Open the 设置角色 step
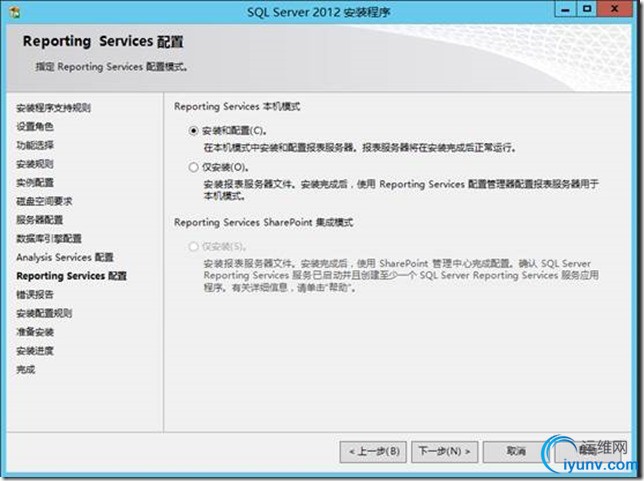This screenshot has height=481, width=644. (x=35, y=127)
